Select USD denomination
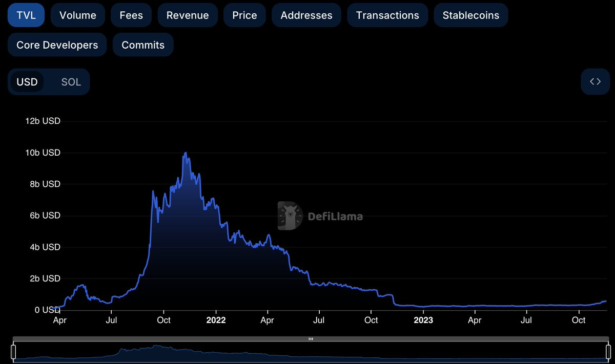 click(x=27, y=82)
